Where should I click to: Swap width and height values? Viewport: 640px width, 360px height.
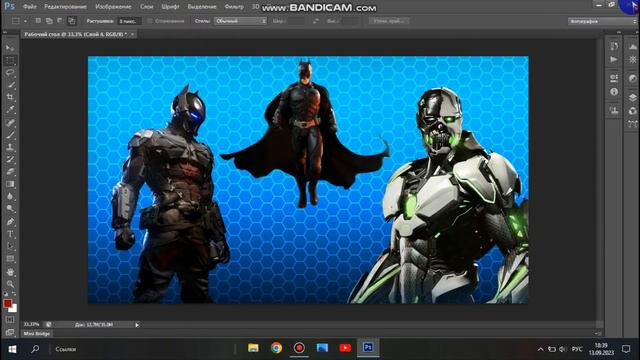click(316, 21)
